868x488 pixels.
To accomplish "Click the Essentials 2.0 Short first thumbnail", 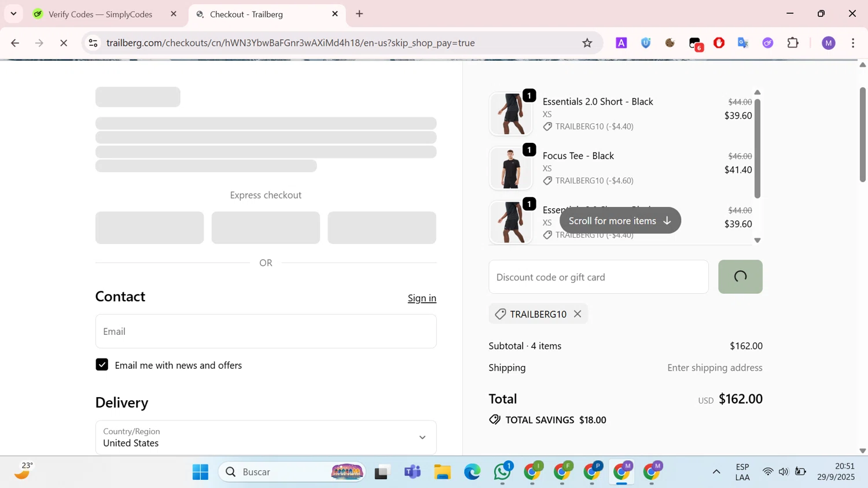I will [x=510, y=113].
